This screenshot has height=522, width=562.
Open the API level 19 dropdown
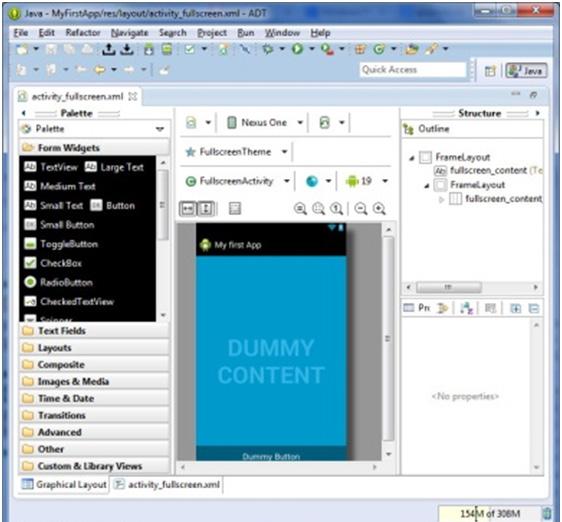click(366, 181)
